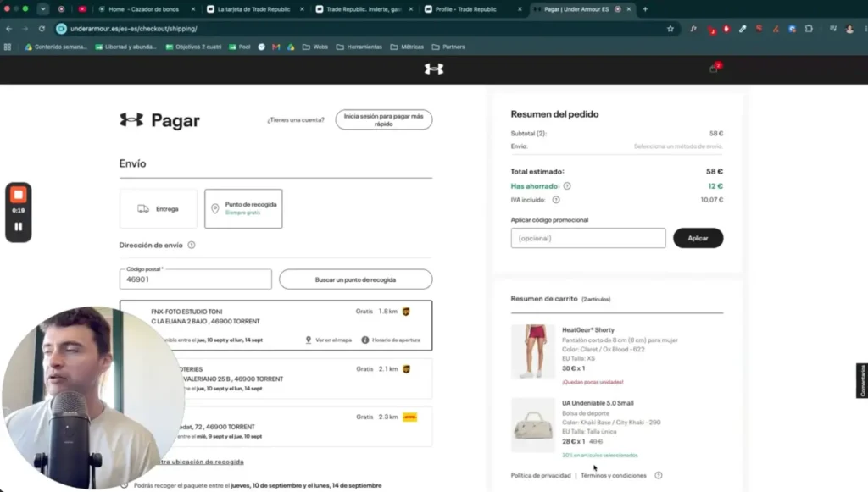Select Punto de recogida option

point(243,209)
